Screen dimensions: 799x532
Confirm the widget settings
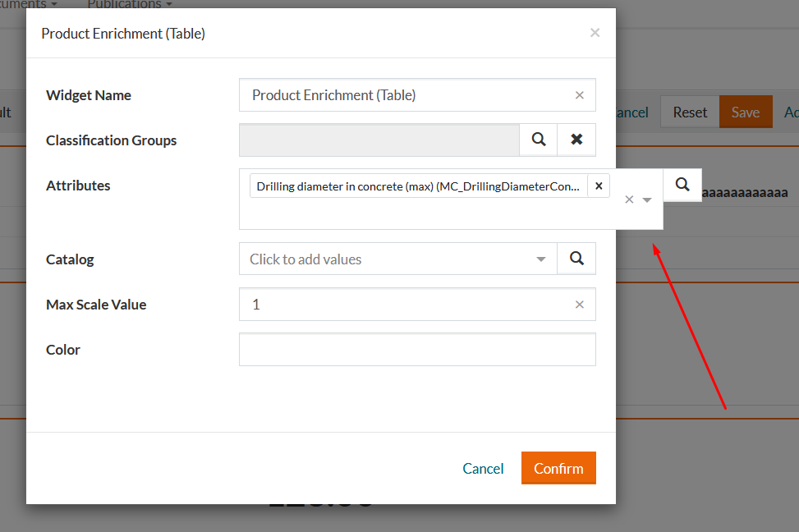pyautogui.click(x=558, y=468)
